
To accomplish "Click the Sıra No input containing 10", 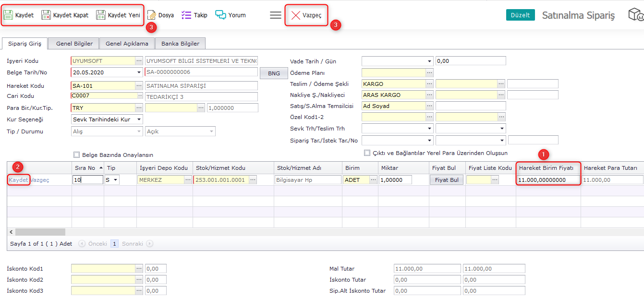I will coord(88,180).
